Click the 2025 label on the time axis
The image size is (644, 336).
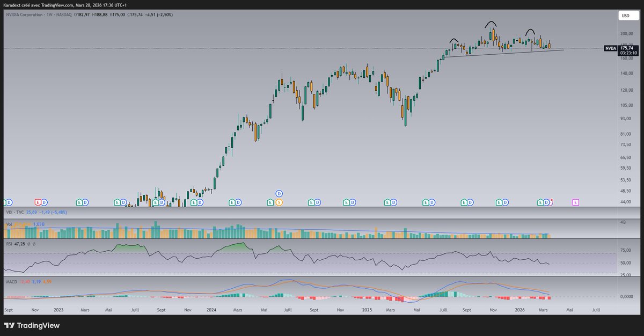[x=367, y=310]
